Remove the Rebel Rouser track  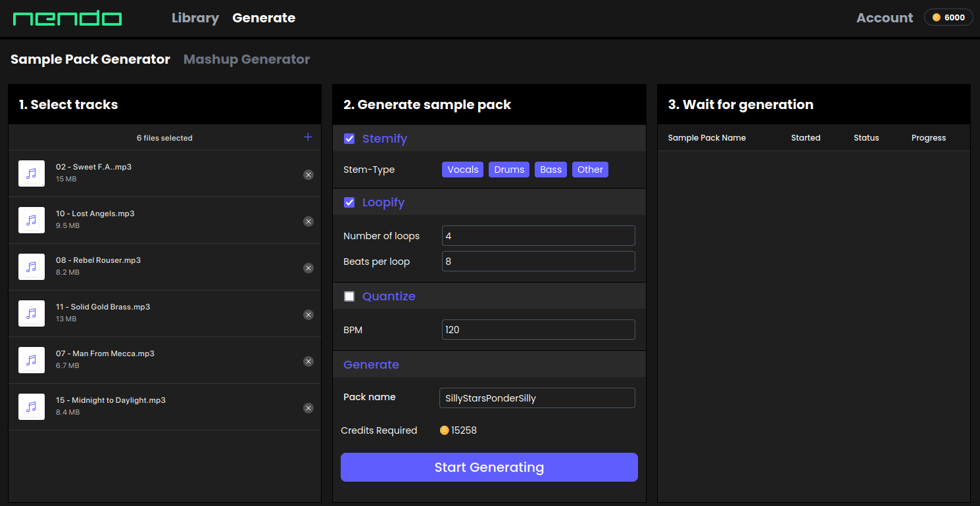[308, 268]
